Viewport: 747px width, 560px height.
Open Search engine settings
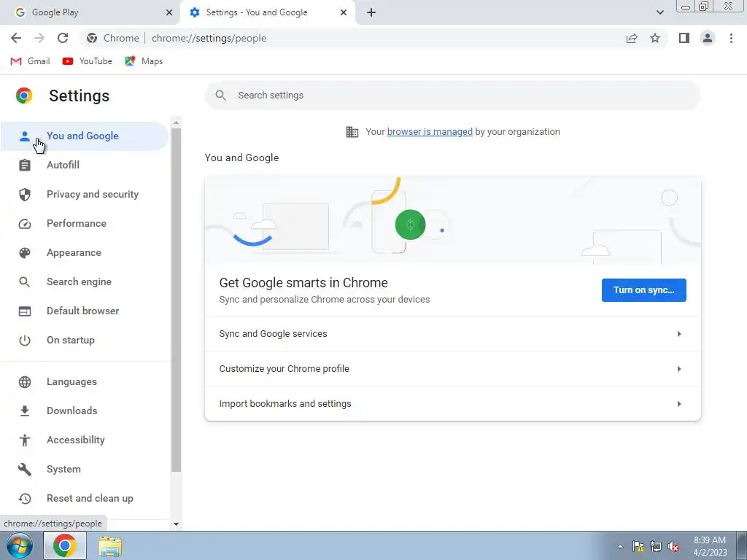click(x=85, y=282)
